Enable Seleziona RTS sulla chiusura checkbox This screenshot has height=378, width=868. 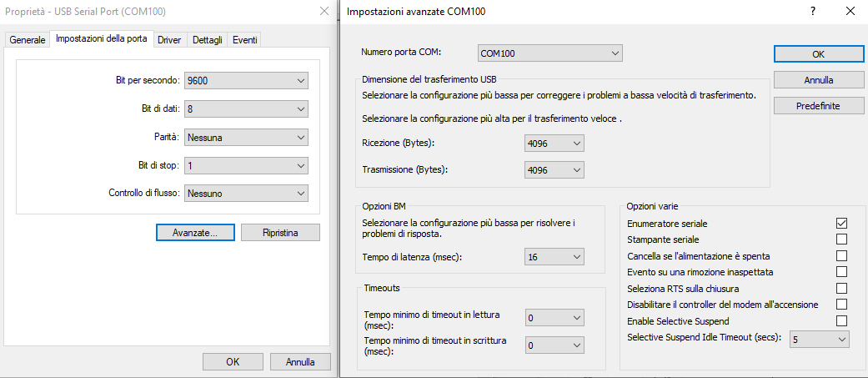[x=841, y=288]
